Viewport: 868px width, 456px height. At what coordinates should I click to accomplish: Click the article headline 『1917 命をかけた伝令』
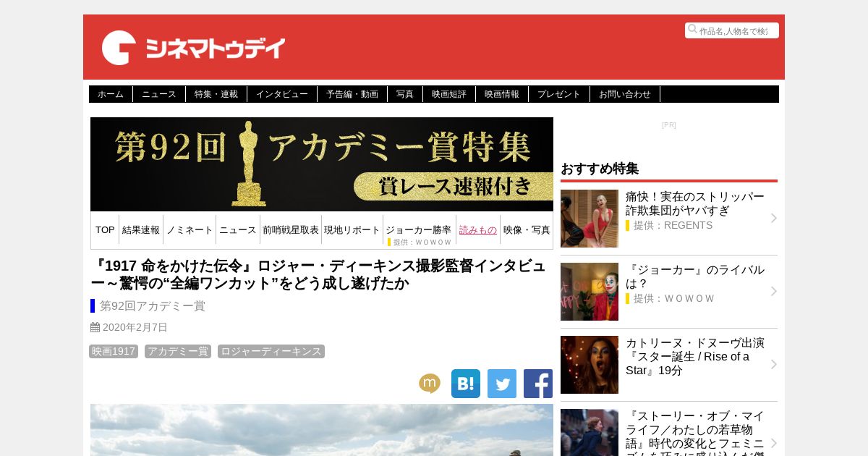[318, 274]
